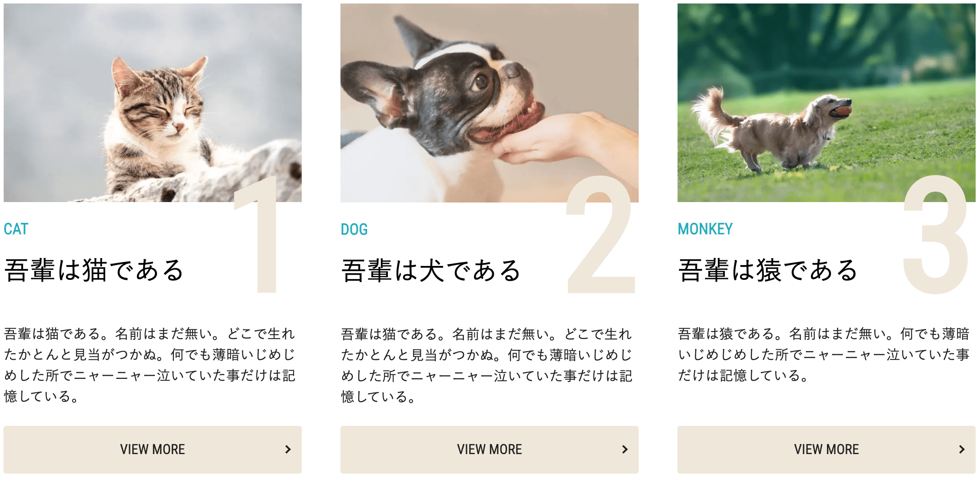
Task: Click the description paragraph in the cat card
Action: pos(150,365)
